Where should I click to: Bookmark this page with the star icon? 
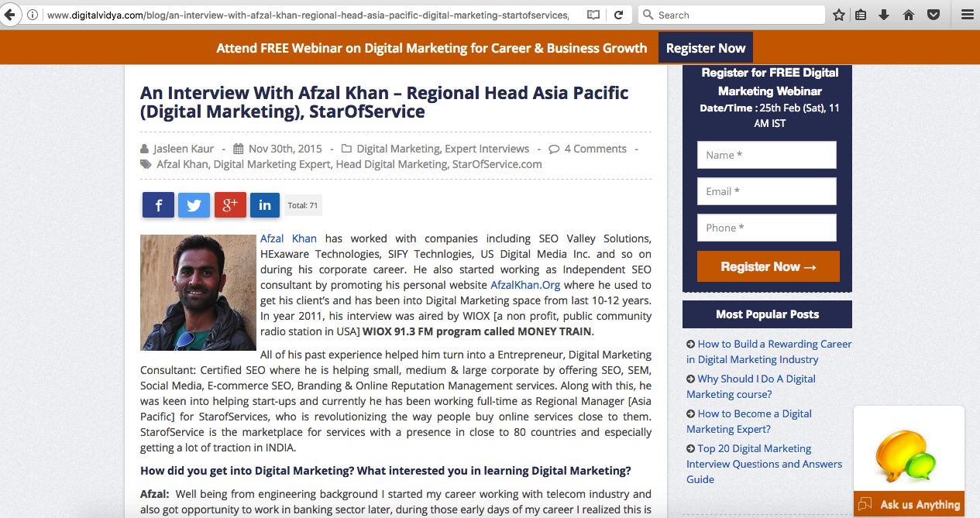point(837,14)
